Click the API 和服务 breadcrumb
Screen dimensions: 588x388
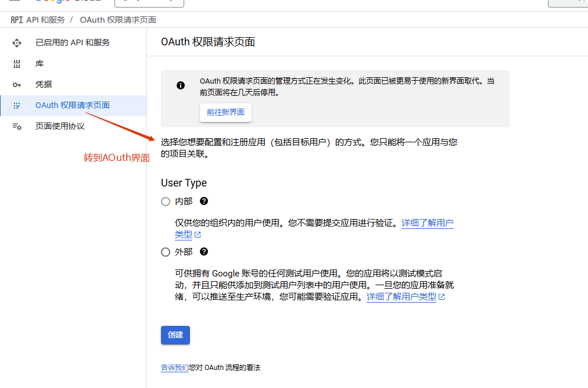click(x=45, y=20)
